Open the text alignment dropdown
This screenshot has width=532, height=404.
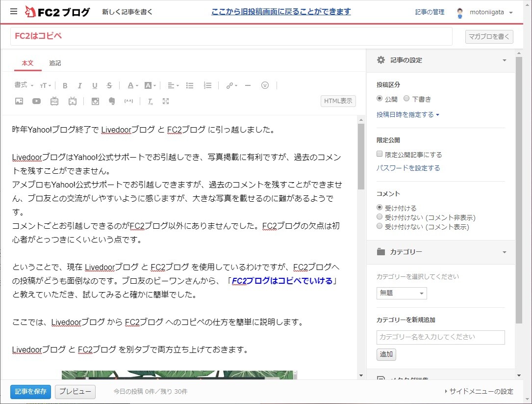[x=173, y=85]
